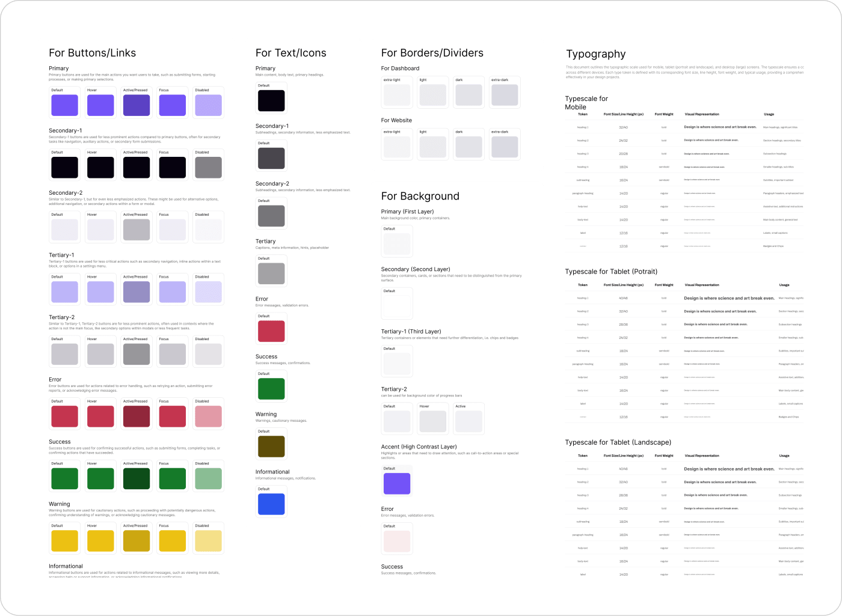Click the "Typography" heading
This screenshot has height=616, width=842.
pos(596,54)
